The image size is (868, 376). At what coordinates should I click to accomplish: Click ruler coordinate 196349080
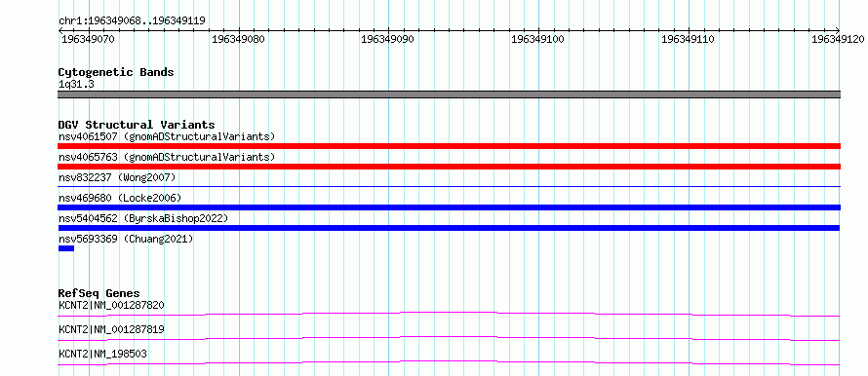pos(238,39)
